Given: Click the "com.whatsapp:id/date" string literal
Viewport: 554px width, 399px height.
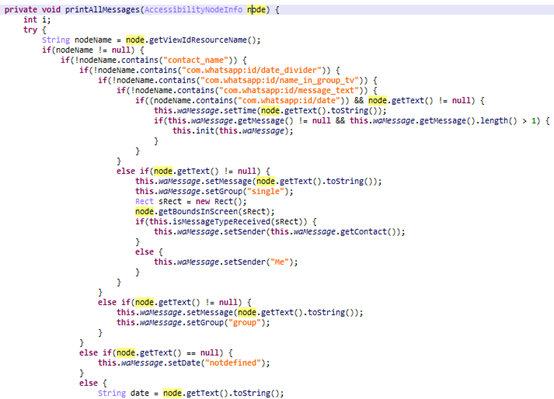Looking at the screenshot, I should [289, 100].
